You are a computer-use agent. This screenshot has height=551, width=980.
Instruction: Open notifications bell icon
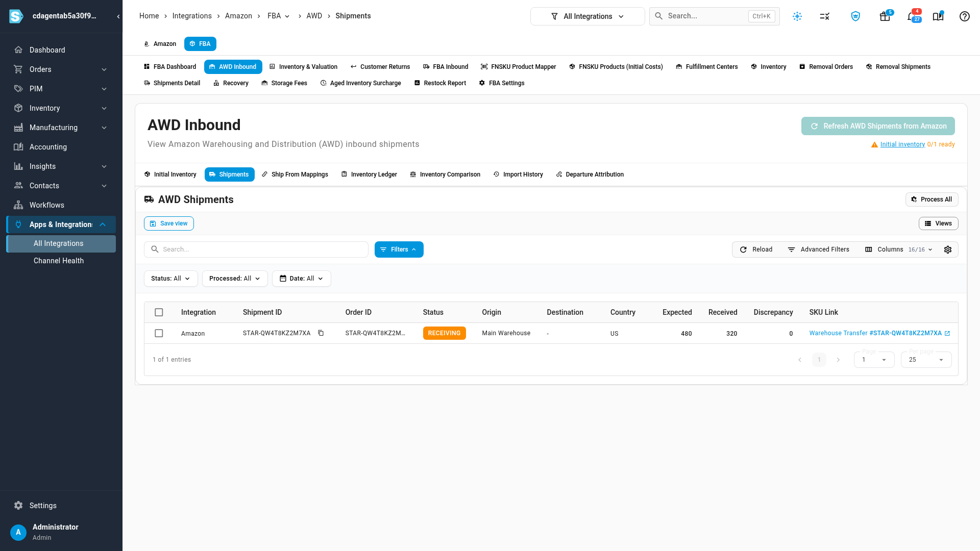[912, 16]
